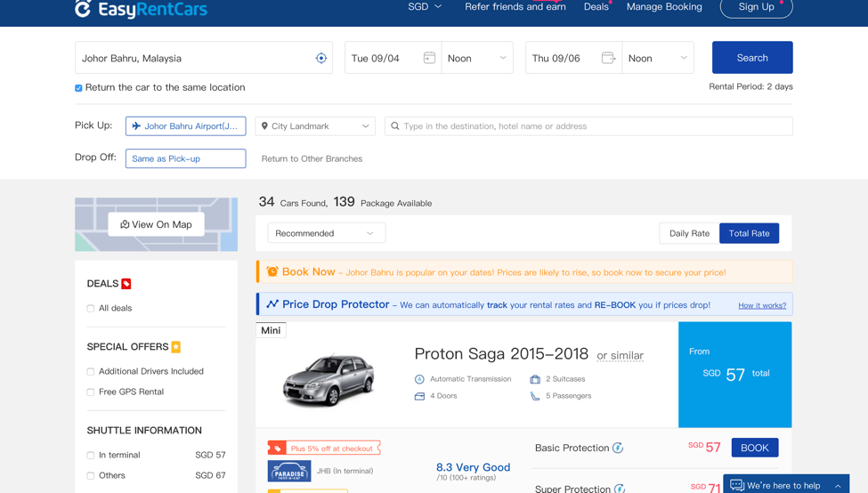Select Same as Pick-up drop-off option
868x493 pixels.
click(185, 158)
